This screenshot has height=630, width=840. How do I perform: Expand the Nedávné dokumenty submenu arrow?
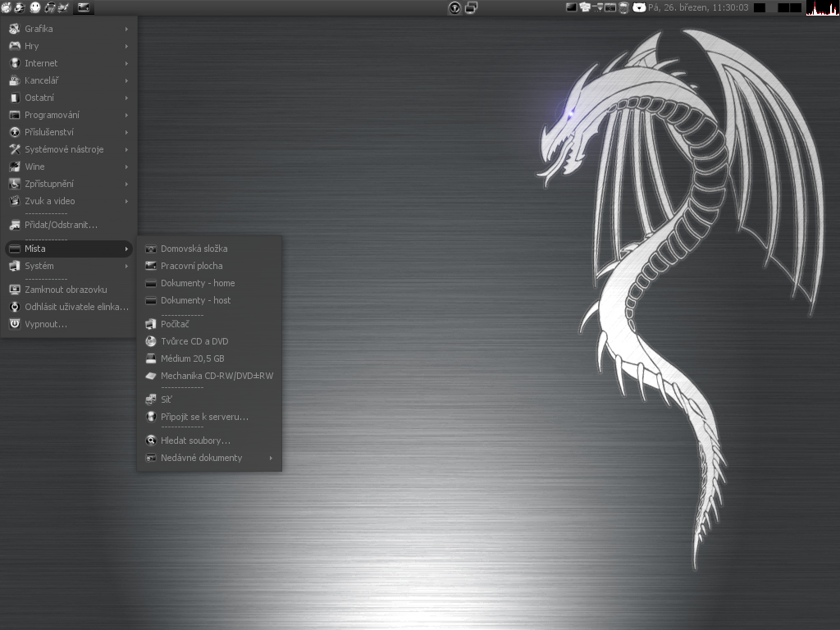tap(271, 458)
